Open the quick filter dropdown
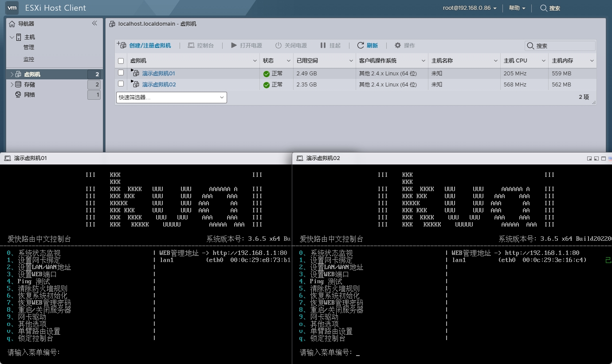This screenshot has height=364, width=612. tap(171, 98)
